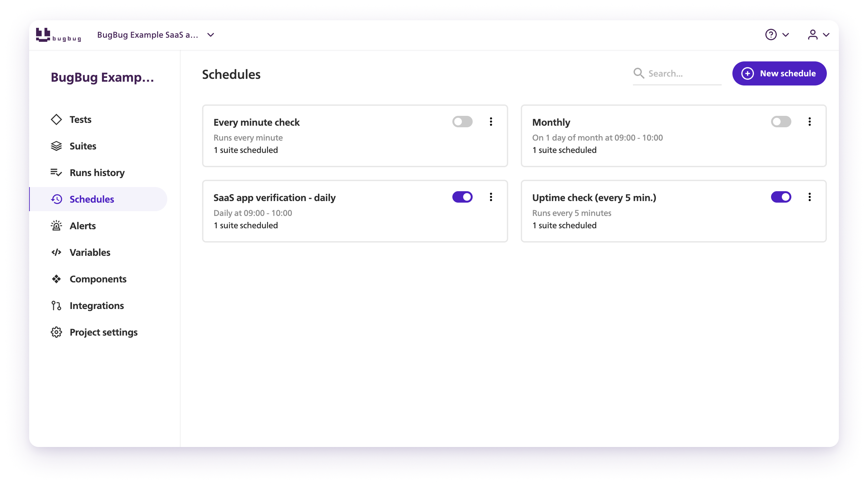Click the New schedule button

pos(779,73)
